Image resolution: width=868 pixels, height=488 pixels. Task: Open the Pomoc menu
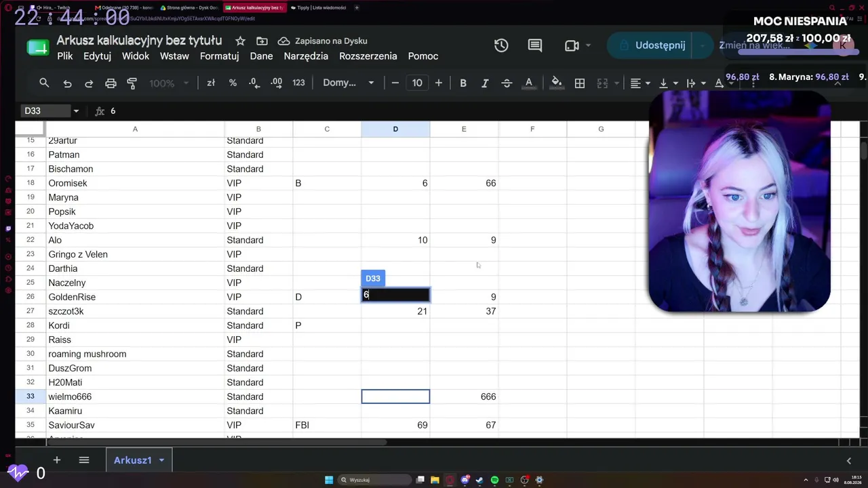click(423, 56)
